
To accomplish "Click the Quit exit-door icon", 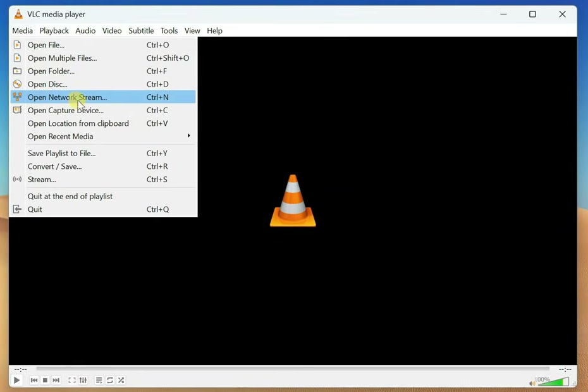I will click(x=17, y=209).
